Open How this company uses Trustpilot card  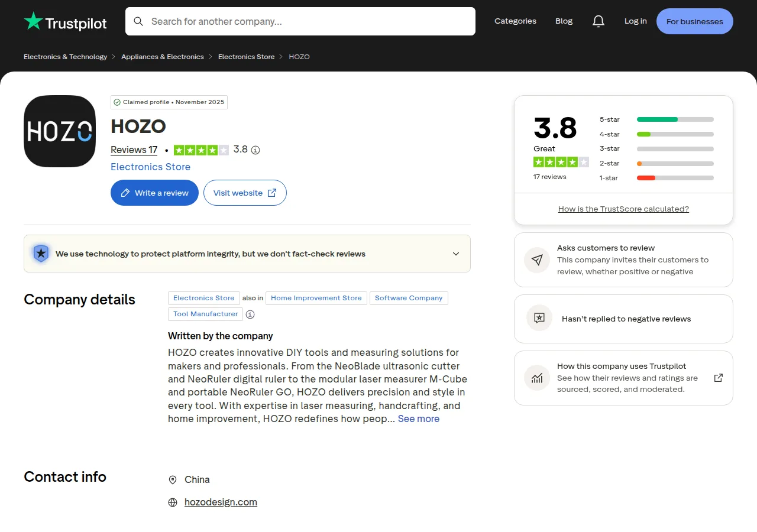coord(623,378)
